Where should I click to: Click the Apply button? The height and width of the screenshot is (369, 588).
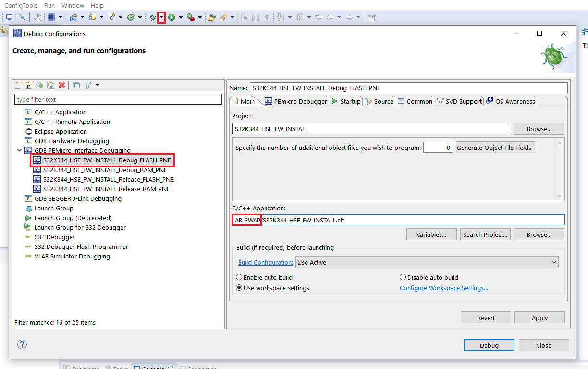(x=539, y=317)
